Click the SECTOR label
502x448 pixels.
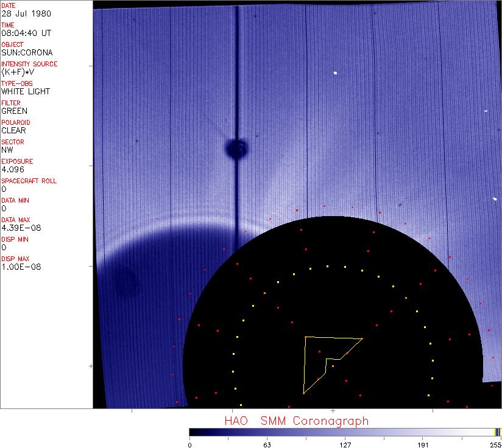point(12,142)
